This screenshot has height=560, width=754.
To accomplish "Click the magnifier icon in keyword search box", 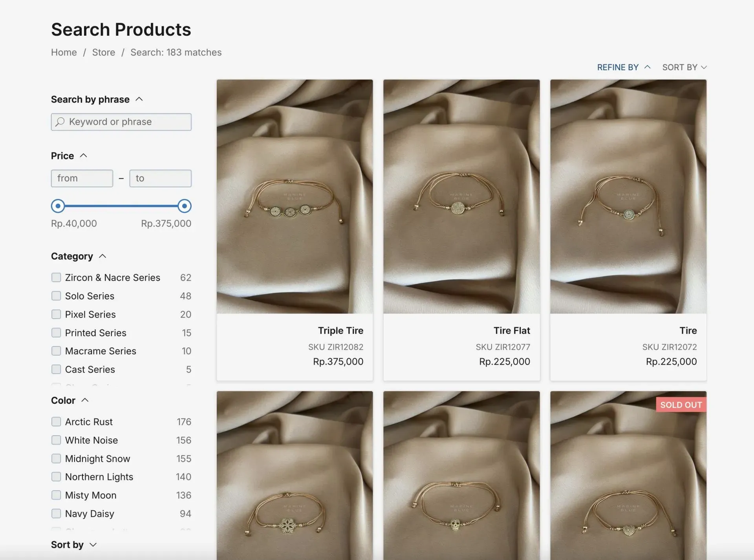I will [60, 122].
